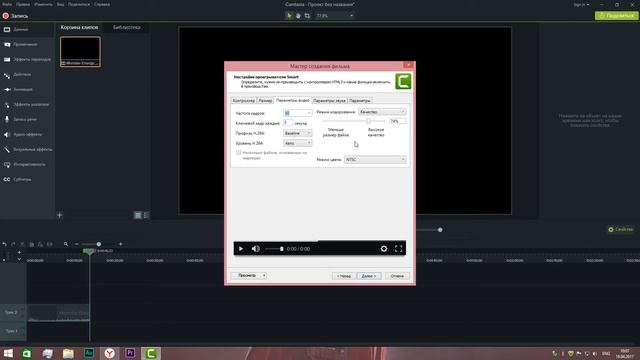Open the Annotations (Примечания) sidebar panel

click(27, 44)
